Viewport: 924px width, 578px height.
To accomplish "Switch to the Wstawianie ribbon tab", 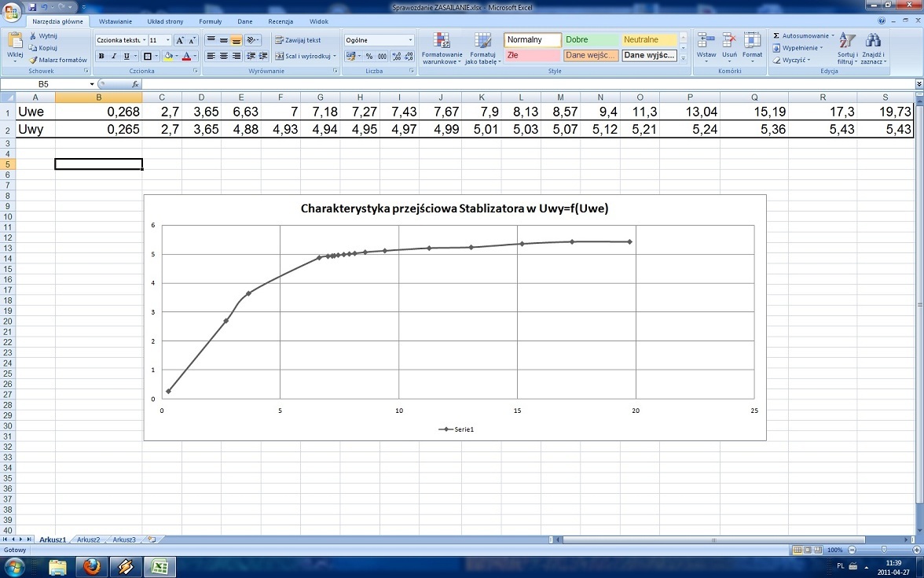I will pyautogui.click(x=115, y=21).
